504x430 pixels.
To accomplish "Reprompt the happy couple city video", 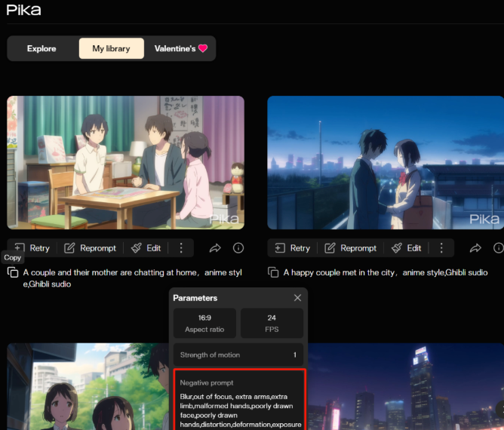I will point(350,247).
